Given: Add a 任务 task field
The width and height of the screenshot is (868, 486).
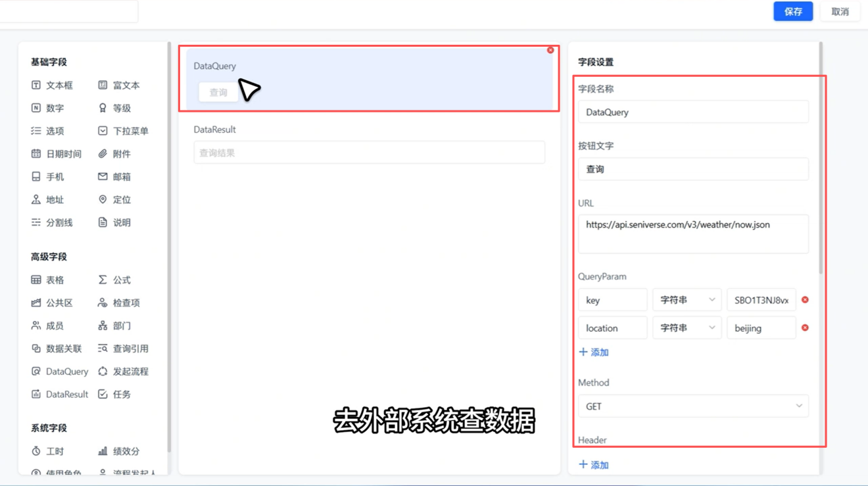Looking at the screenshot, I should [x=114, y=395].
